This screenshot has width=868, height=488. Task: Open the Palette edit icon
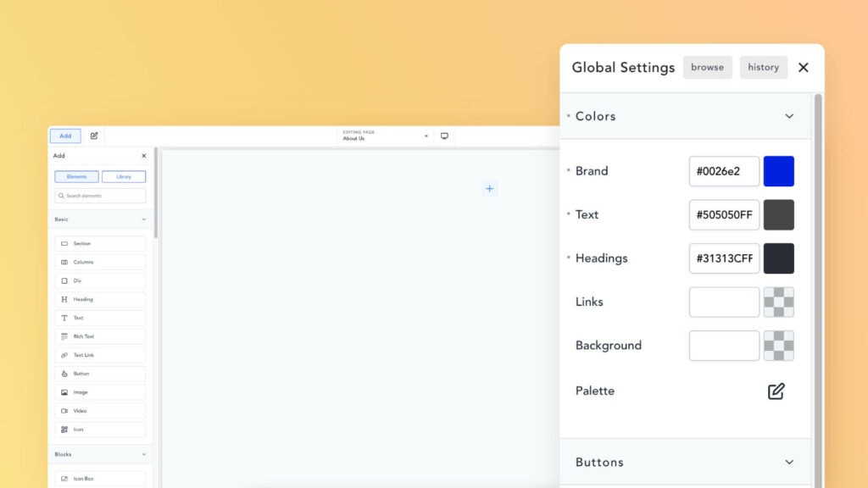point(776,391)
